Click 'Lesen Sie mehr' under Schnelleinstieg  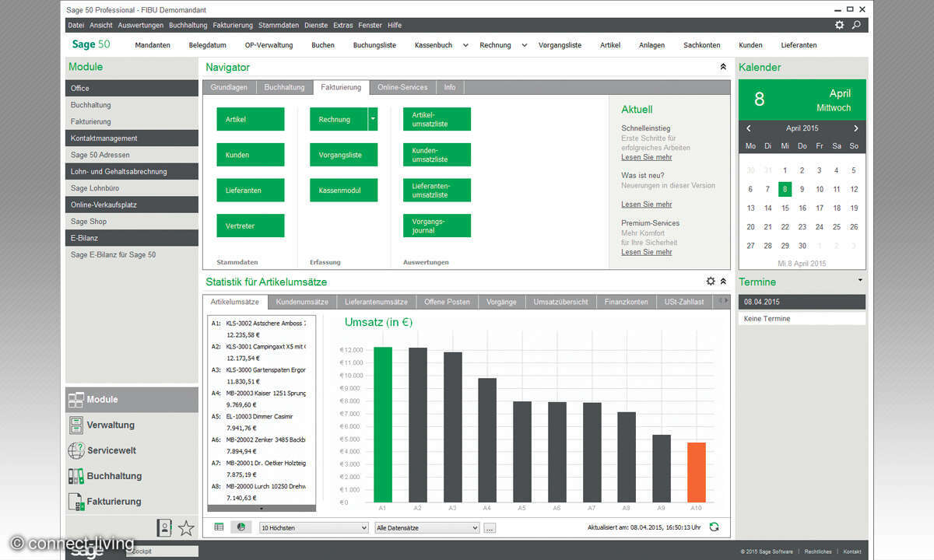[x=646, y=157]
